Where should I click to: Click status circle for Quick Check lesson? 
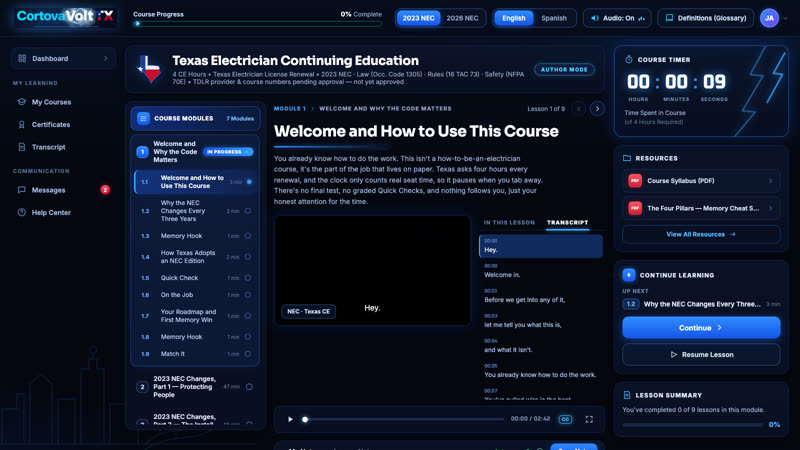tap(247, 278)
